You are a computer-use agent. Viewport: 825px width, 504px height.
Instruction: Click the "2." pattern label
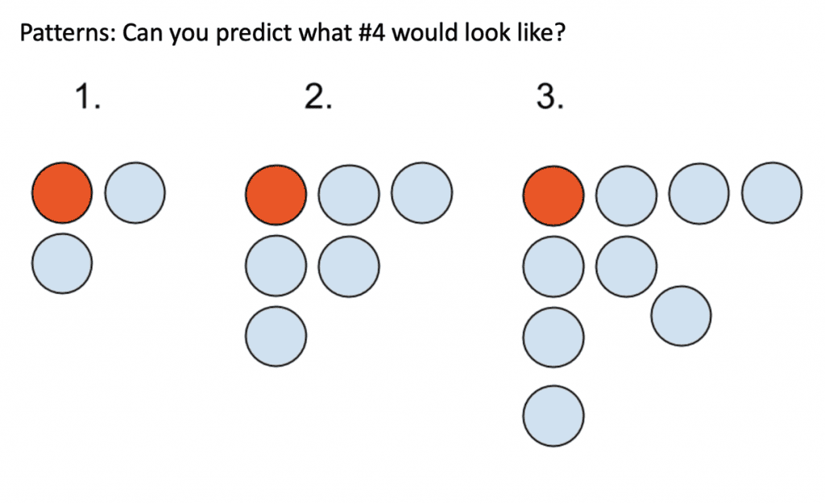click(x=317, y=97)
